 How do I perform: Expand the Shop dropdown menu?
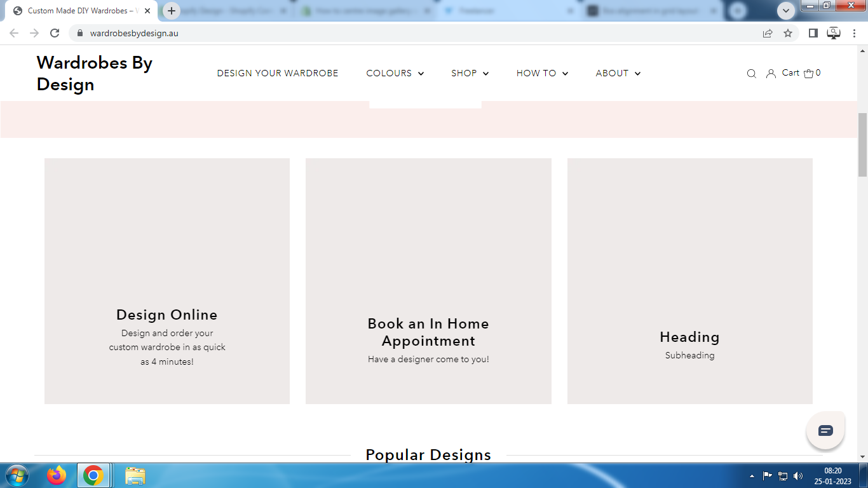[x=470, y=73]
